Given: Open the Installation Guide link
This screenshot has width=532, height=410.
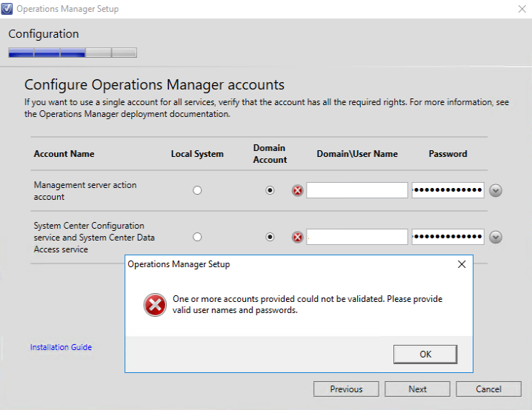Looking at the screenshot, I should [x=61, y=347].
